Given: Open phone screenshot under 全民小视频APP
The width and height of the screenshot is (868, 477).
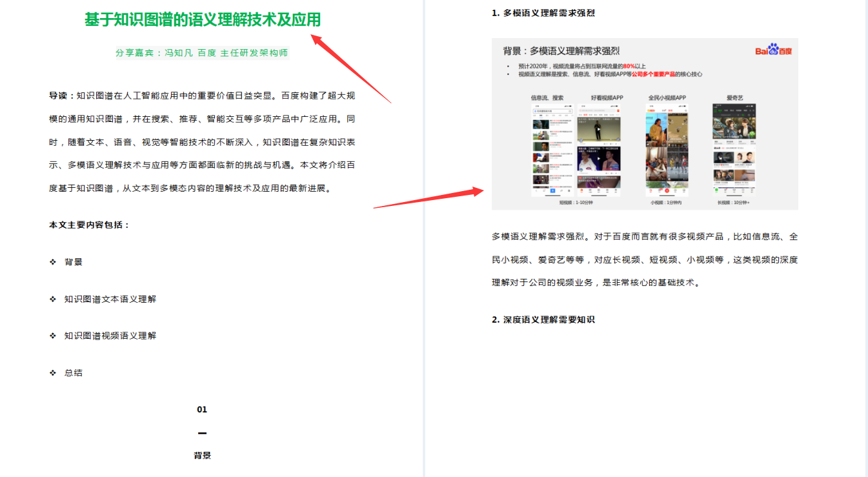Looking at the screenshot, I should pos(667,150).
